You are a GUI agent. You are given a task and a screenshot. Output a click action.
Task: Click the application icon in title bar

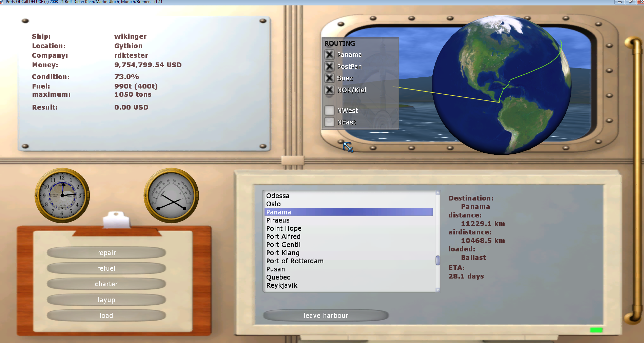pyautogui.click(x=2, y=2)
